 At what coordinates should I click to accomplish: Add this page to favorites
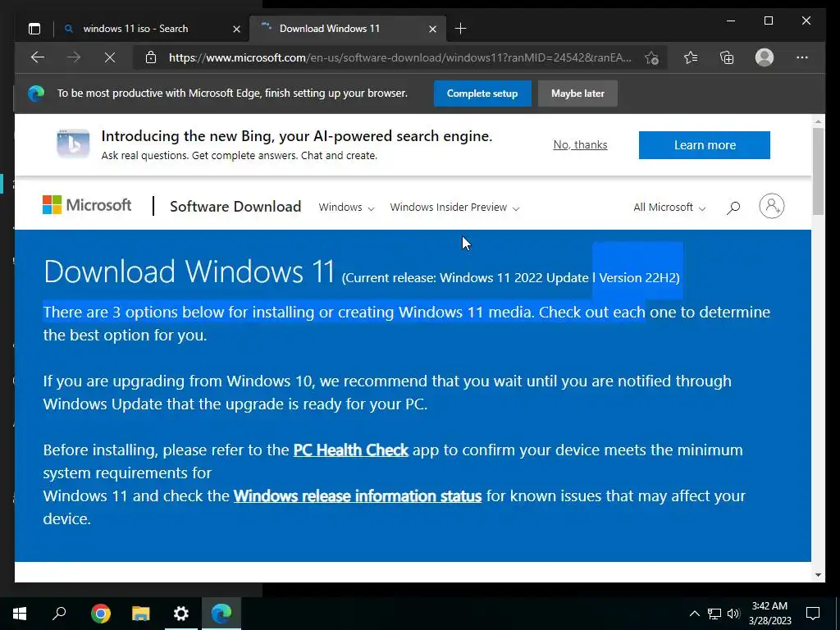pos(651,57)
